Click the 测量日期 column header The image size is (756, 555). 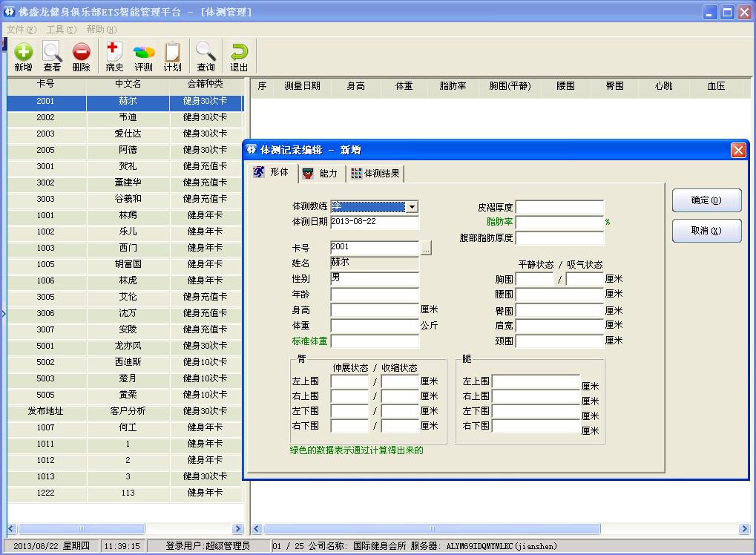302,86
